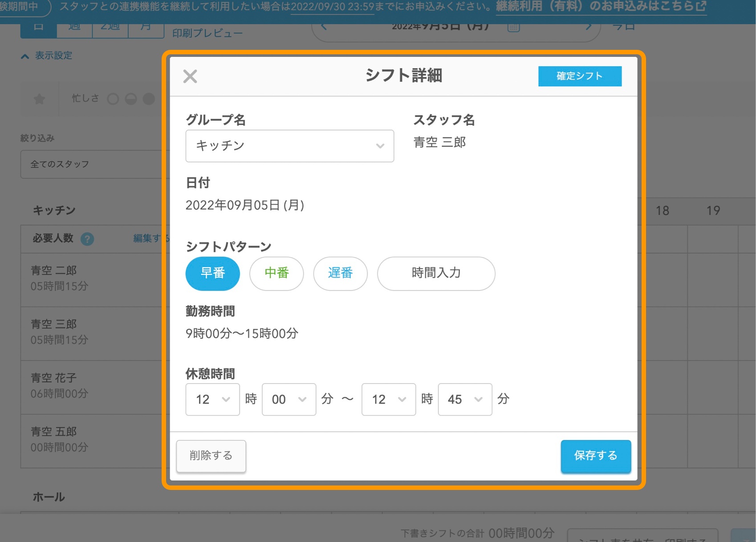
Task: Click the external link icon after 継続利用のお申込み
Action: click(x=701, y=6)
